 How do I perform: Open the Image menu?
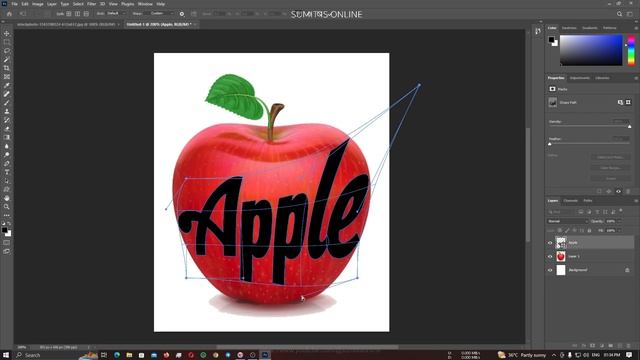coord(38,4)
